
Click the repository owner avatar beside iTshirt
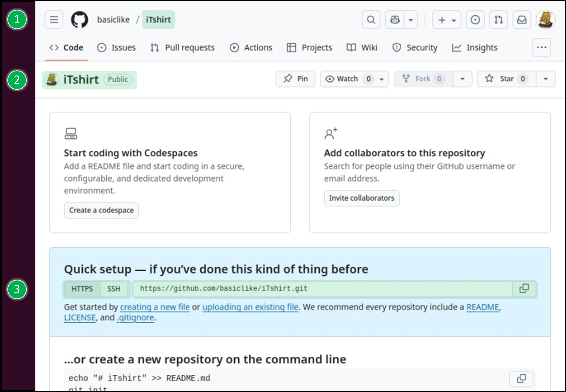[52, 80]
